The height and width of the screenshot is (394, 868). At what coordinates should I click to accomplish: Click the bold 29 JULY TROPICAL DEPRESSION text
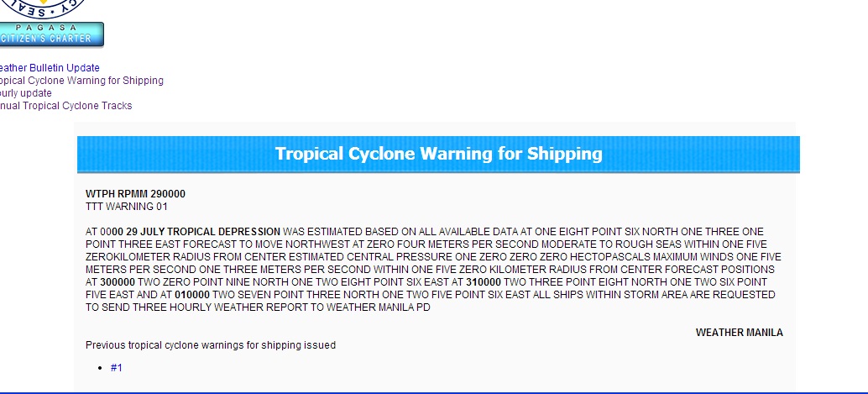pyautogui.click(x=203, y=231)
